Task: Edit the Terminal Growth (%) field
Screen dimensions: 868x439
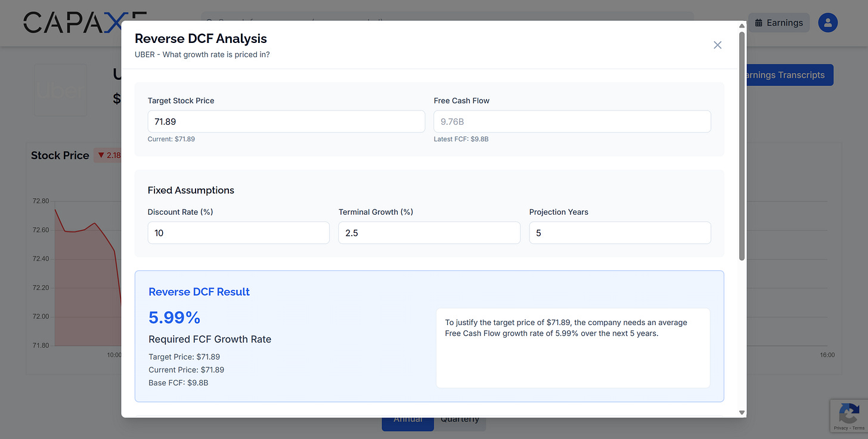Action: tap(429, 233)
